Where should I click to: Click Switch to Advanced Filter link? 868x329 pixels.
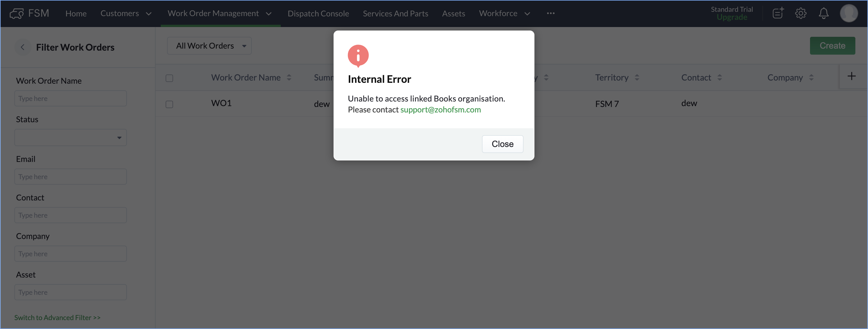(x=58, y=317)
